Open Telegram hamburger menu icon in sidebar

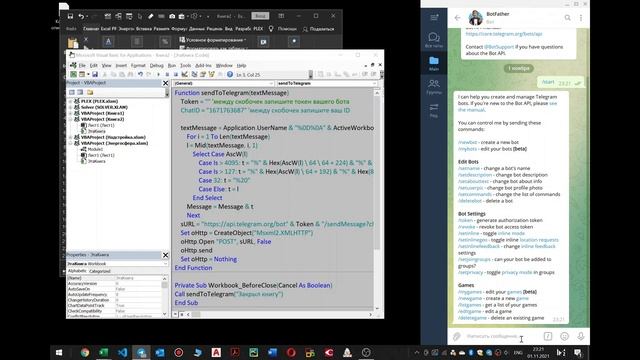pos(434,18)
